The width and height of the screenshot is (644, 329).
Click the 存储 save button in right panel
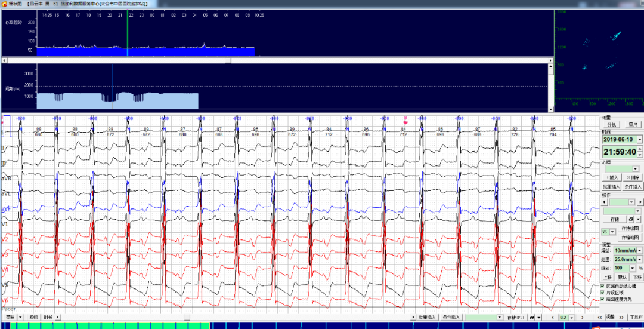pyautogui.click(x=612, y=219)
